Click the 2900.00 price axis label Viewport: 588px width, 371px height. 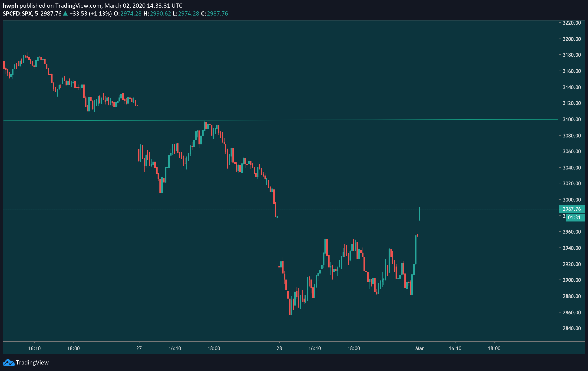572,280
